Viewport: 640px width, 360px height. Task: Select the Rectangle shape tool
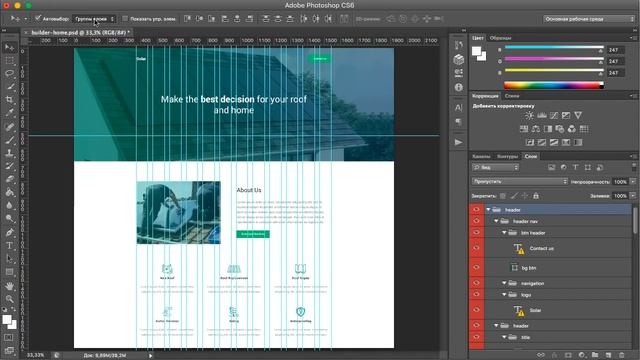[9, 272]
